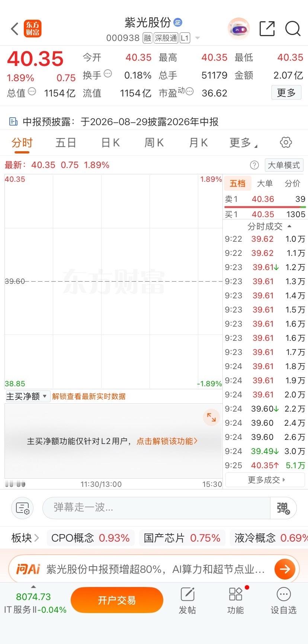
Task: Tap the 买1 40.35 quote row
Action: pyautogui.click(x=265, y=214)
